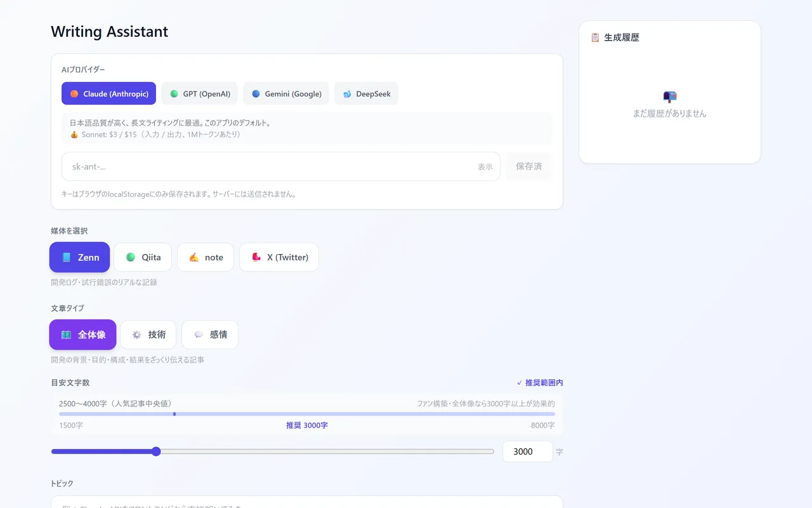Click the まだ履歴がありません empty message

click(x=670, y=114)
